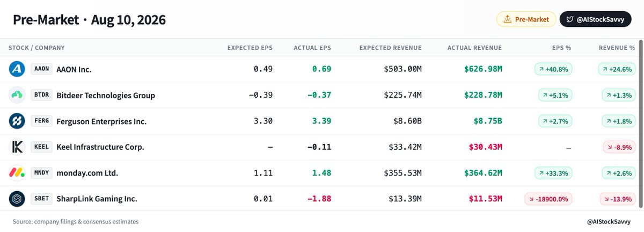Click the +5.1% EPS badge
The height and width of the screenshot is (232, 644).
(557, 95)
